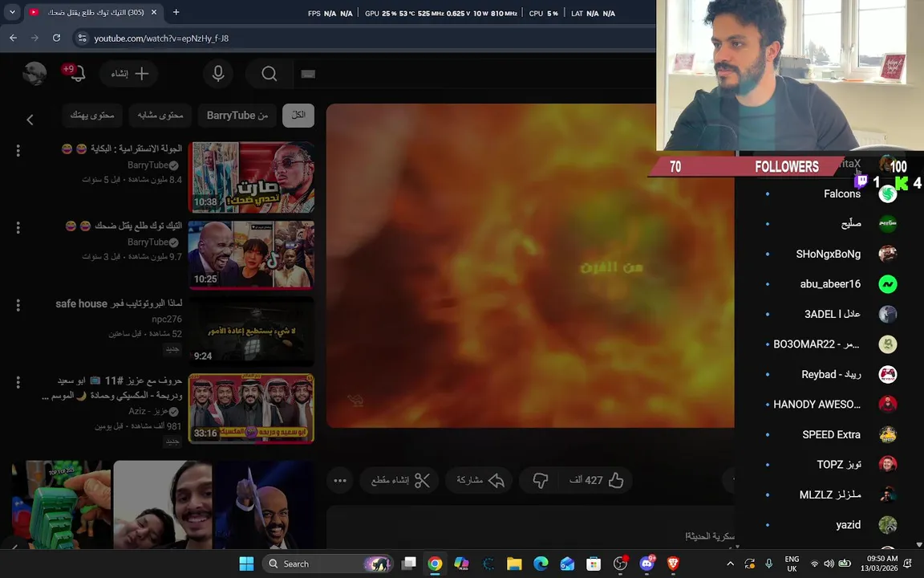Screen dimensions: 924x578
Task: Click the إنشاء create button
Action: [129, 74]
